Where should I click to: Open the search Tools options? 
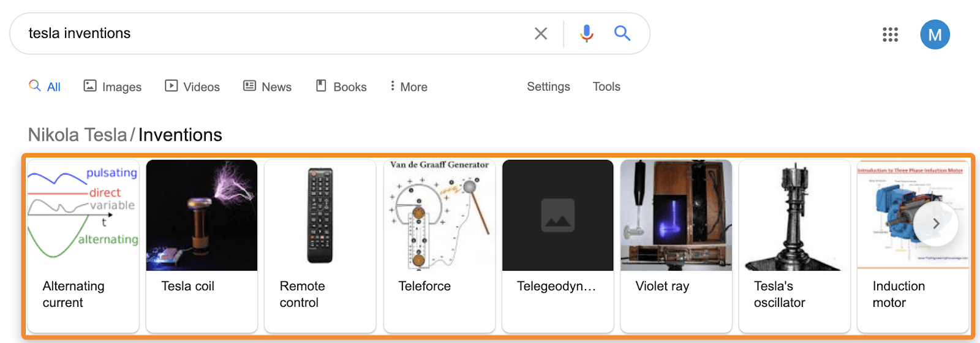point(606,87)
